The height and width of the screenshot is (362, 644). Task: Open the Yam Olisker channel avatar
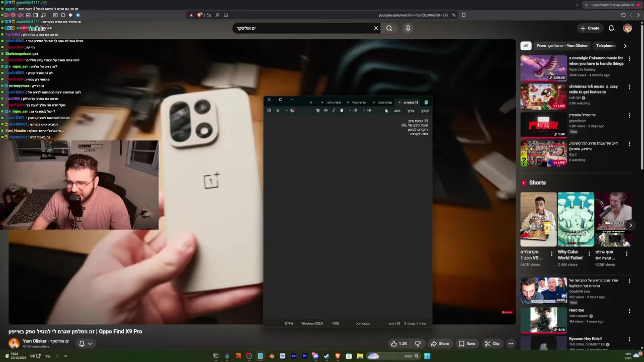click(14, 343)
